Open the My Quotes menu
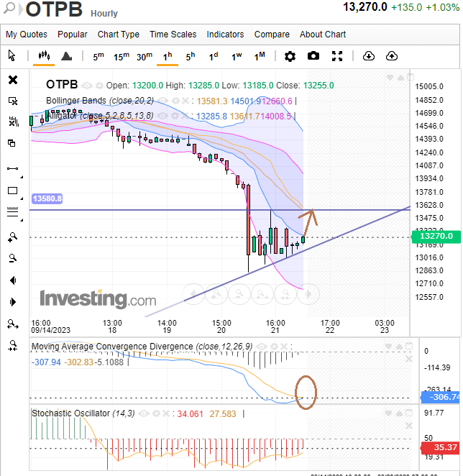 coord(27,35)
